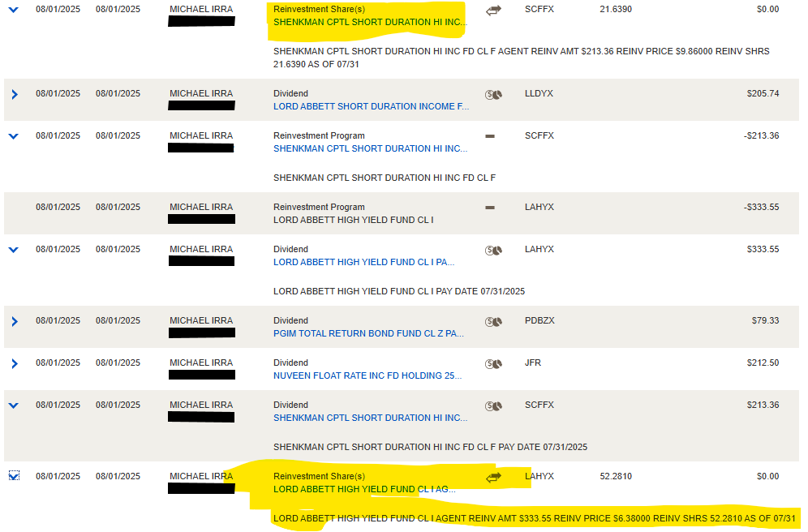The width and height of the screenshot is (808, 532).
Task: Click the dividend icon in the PDBZX row
Action: coord(493,322)
